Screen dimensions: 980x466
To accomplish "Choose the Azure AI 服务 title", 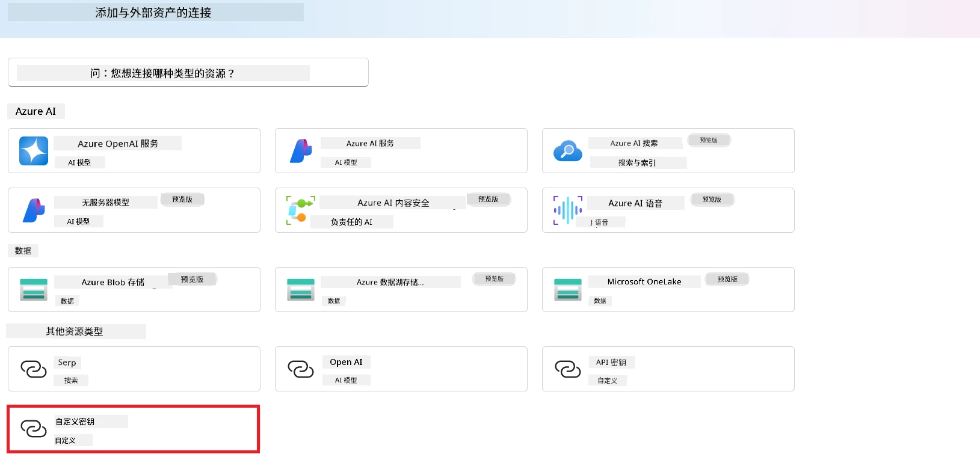I will pyautogui.click(x=370, y=143).
